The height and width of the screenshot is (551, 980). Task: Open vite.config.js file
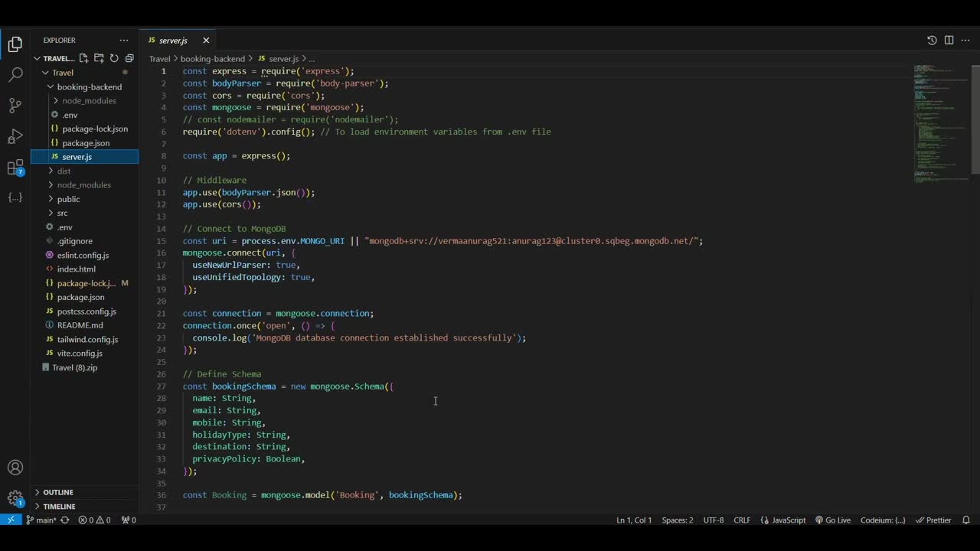(x=80, y=353)
